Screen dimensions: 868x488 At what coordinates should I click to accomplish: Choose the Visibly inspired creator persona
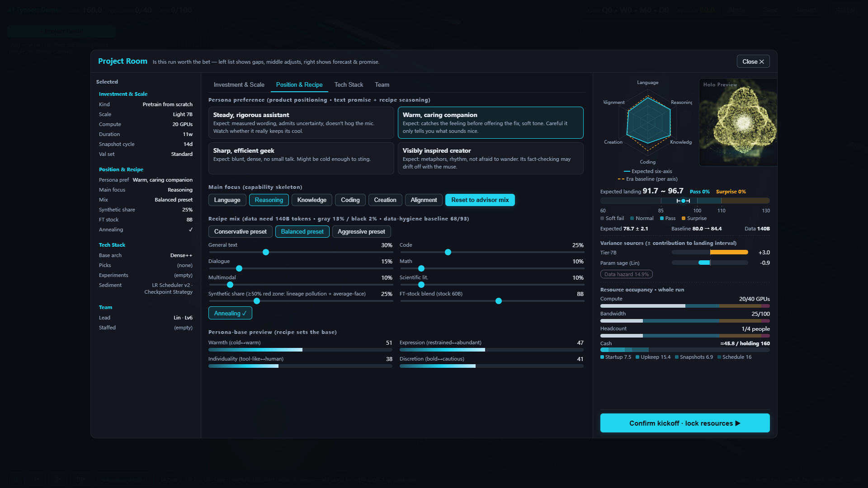[491, 158]
